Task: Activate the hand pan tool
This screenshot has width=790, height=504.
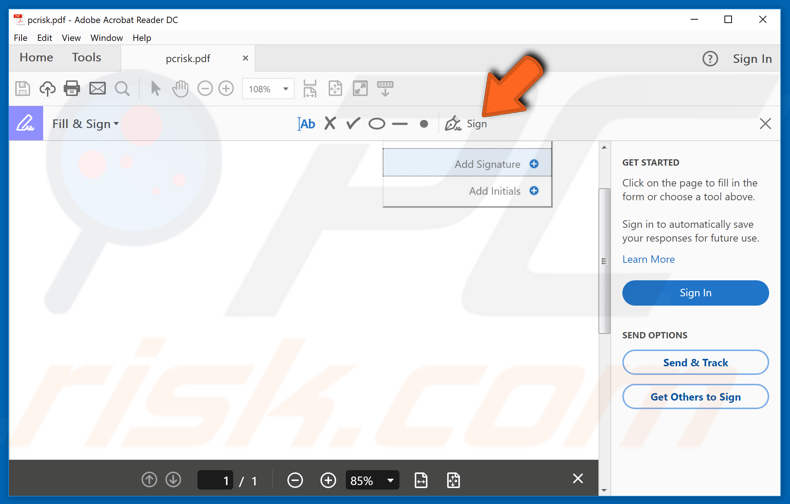Action: tap(180, 89)
